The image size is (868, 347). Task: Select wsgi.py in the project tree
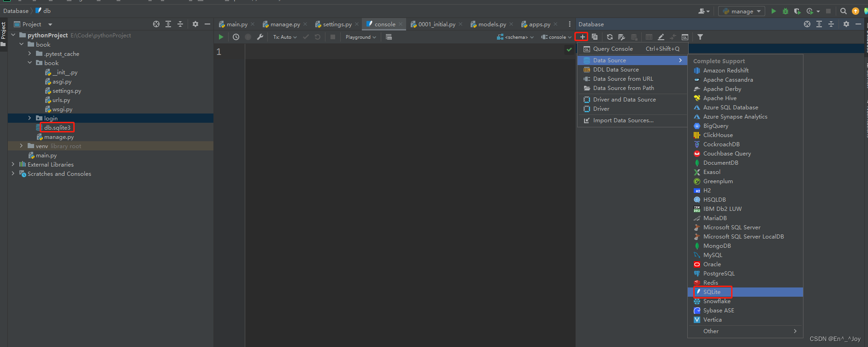click(62, 109)
